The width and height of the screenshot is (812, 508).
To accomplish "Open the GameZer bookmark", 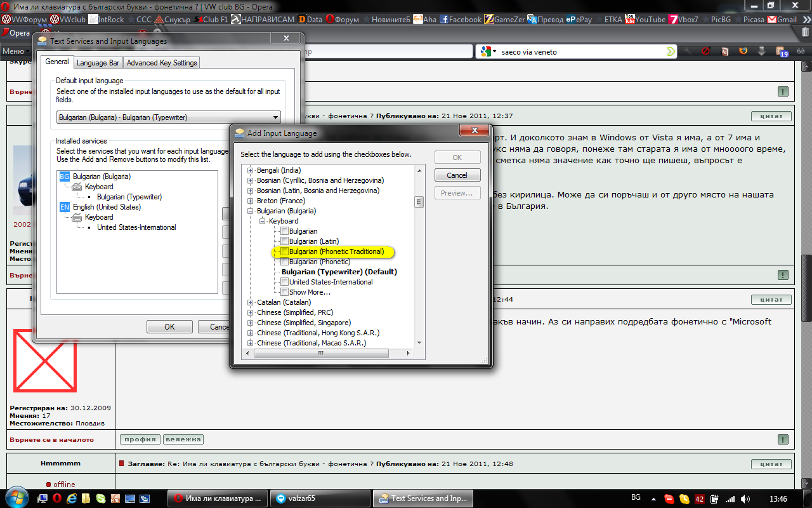I will click(x=505, y=19).
